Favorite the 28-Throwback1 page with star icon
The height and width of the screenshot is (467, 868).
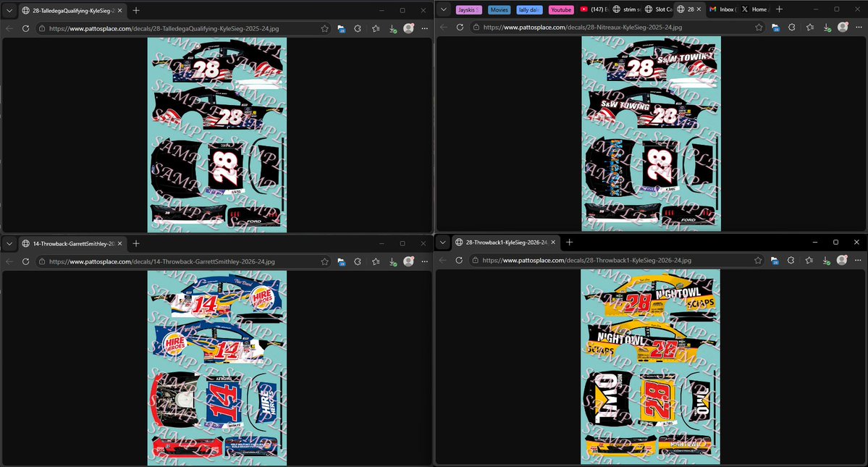click(758, 260)
